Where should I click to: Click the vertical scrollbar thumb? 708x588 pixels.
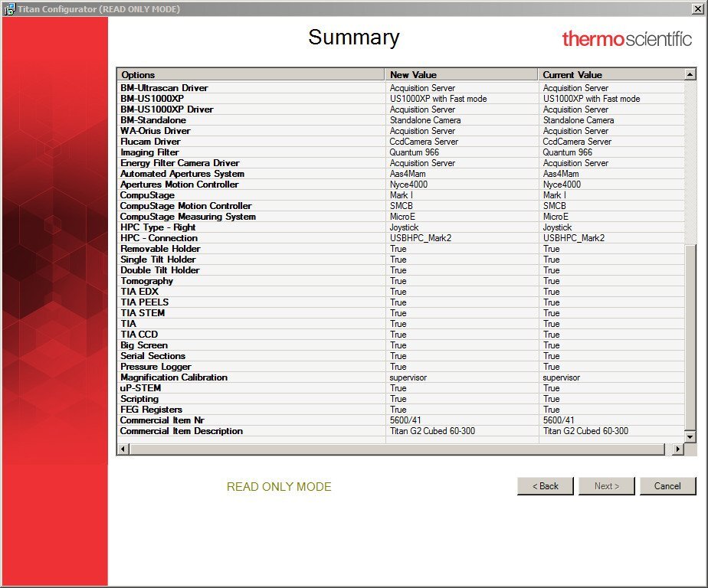click(690, 337)
